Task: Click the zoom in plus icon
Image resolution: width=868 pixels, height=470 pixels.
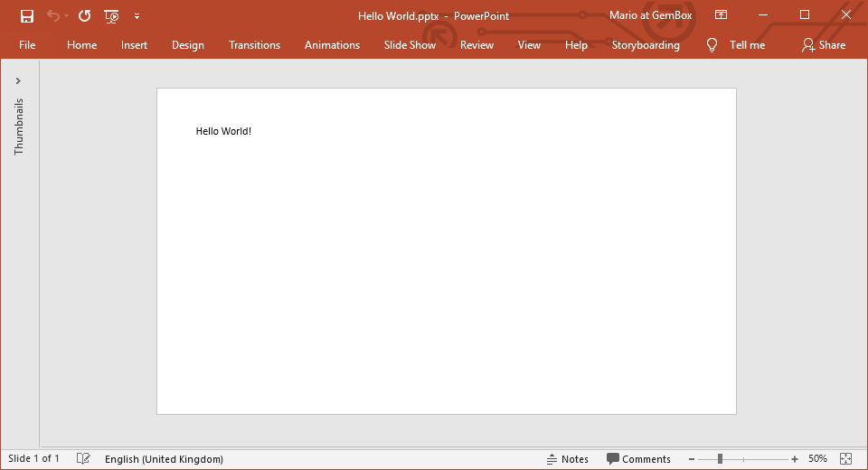Action: [x=795, y=459]
